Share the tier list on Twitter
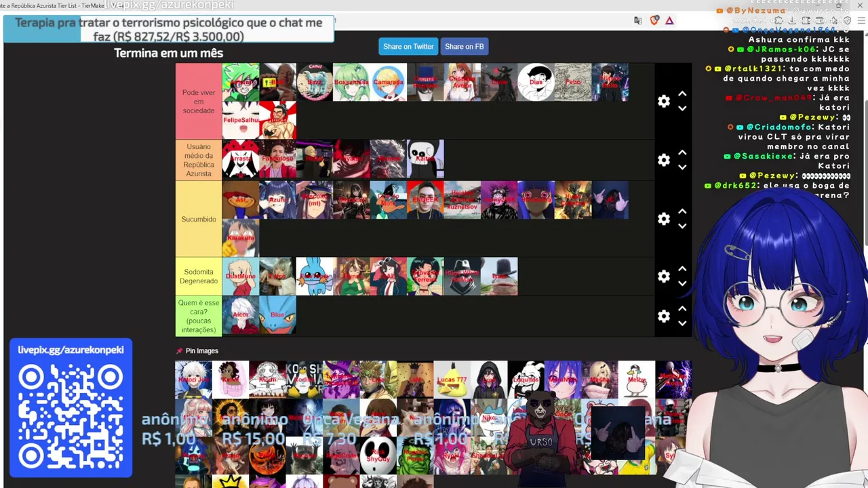 click(x=408, y=47)
